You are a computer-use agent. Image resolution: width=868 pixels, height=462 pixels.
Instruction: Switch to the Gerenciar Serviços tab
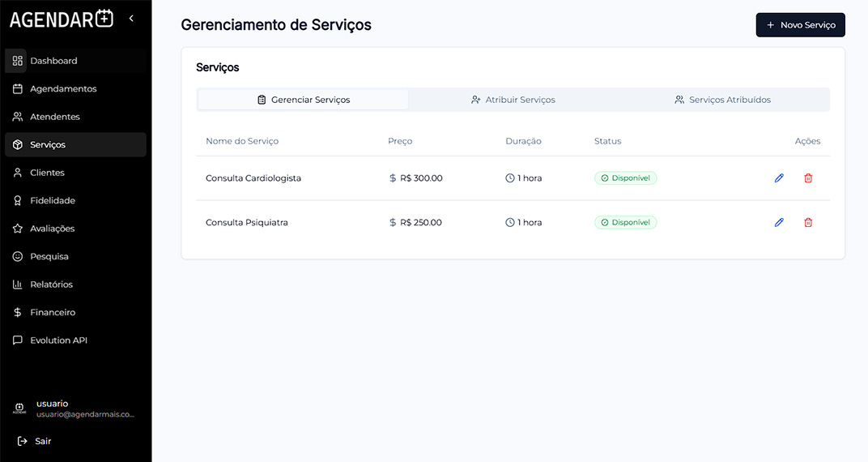click(x=304, y=100)
